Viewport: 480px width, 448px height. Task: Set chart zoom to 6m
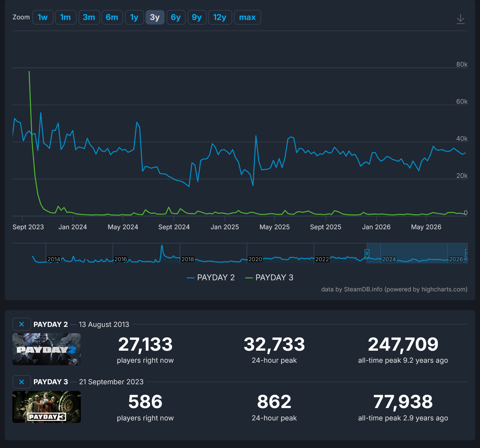tap(112, 17)
